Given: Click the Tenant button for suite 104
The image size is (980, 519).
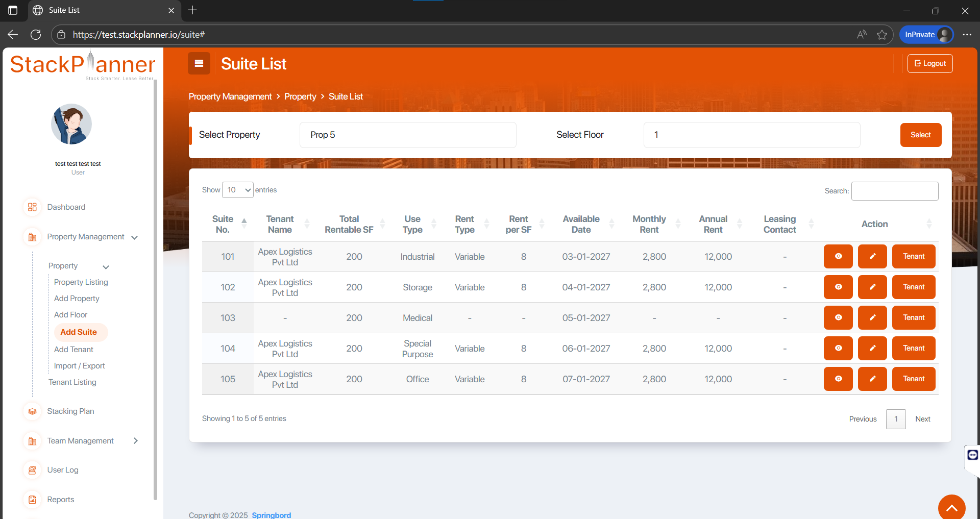Looking at the screenshot, I should (913, 348).
